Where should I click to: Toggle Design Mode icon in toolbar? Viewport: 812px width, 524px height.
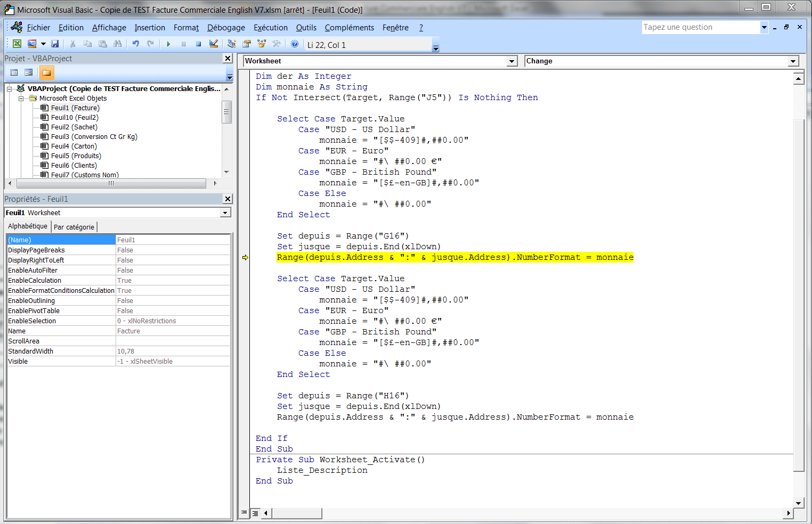point(214,44)
